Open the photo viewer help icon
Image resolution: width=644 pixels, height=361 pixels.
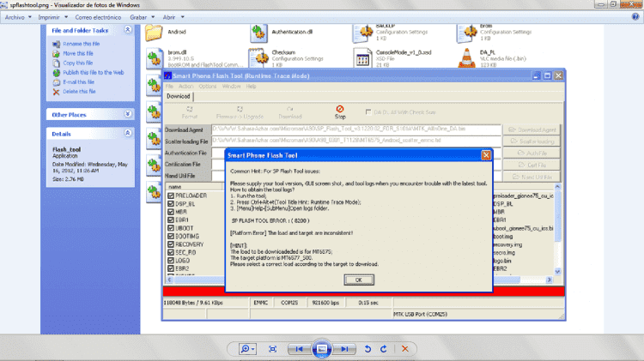point(635,17)
